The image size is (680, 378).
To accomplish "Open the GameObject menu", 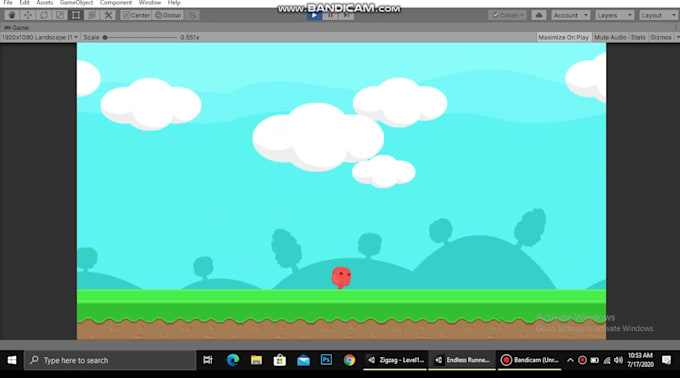I will pyautogui.click(x=76, y=3).
